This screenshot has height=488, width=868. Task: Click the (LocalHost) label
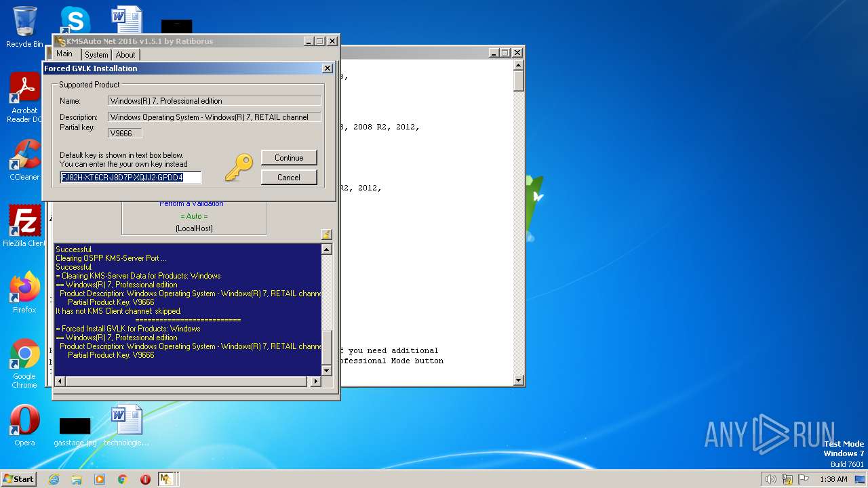194,228
